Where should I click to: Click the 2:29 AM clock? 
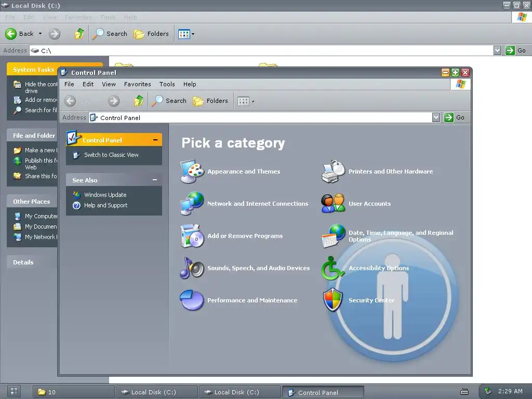(510, 391)
